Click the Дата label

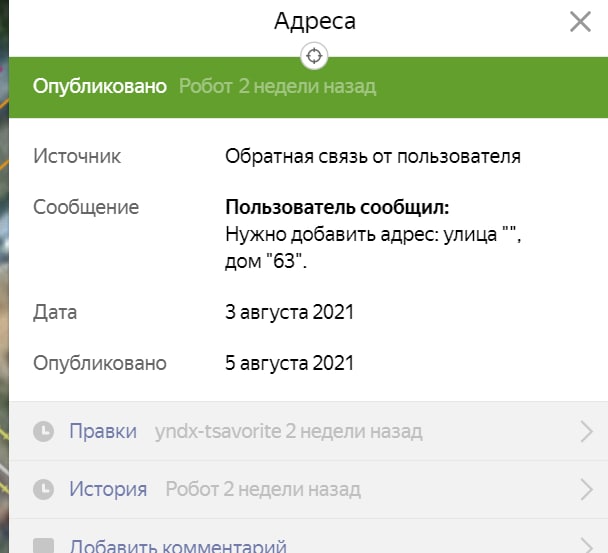pyautogui.click(x=55, y=313)
